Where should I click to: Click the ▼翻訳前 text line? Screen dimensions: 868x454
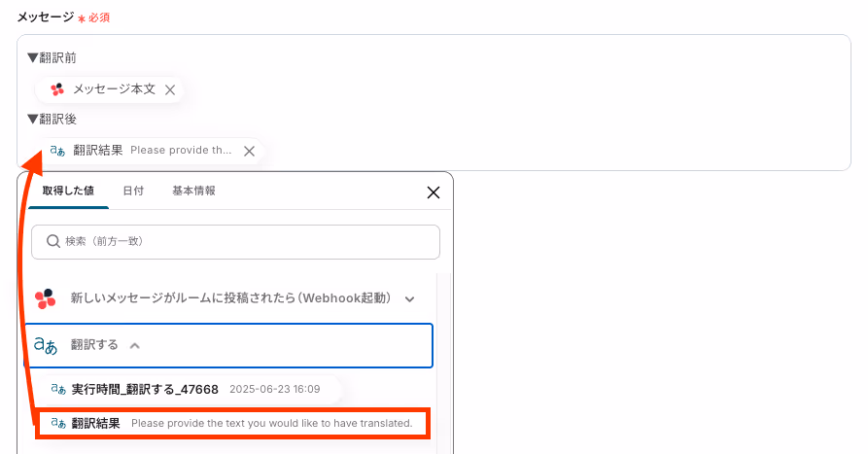point(52,57)
